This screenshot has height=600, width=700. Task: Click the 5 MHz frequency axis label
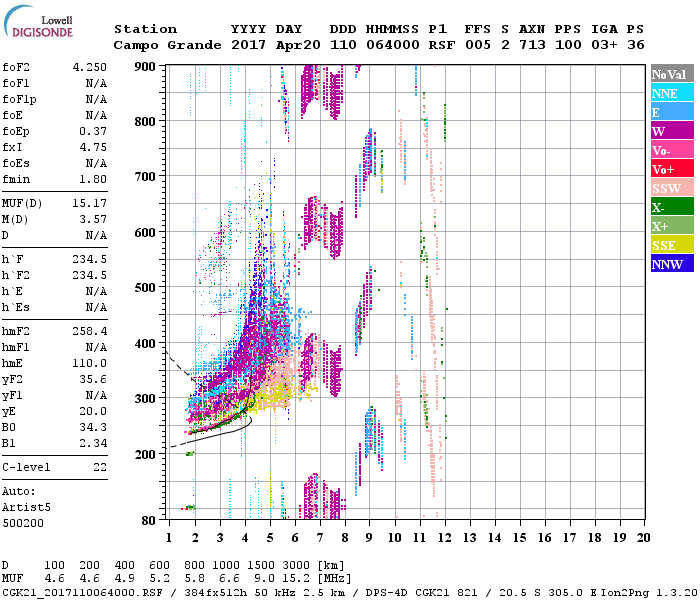point(270,538)
